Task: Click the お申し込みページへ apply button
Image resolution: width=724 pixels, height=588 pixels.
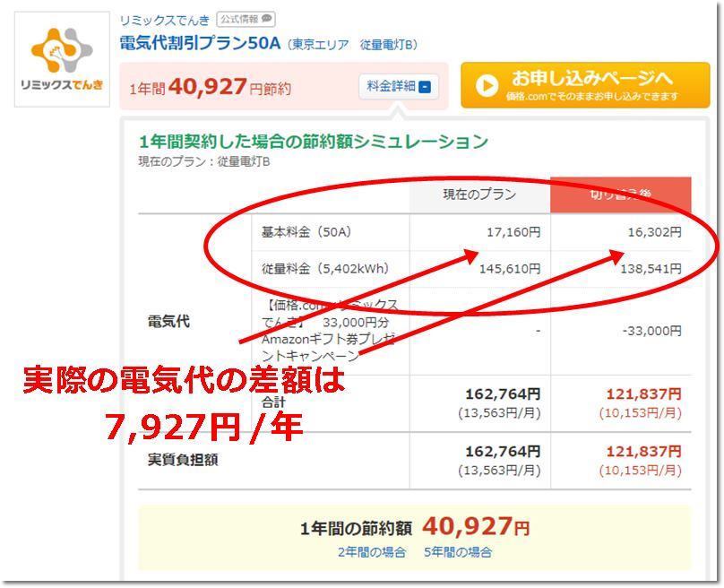Action: pyautogui.click(x=585, y=85)
